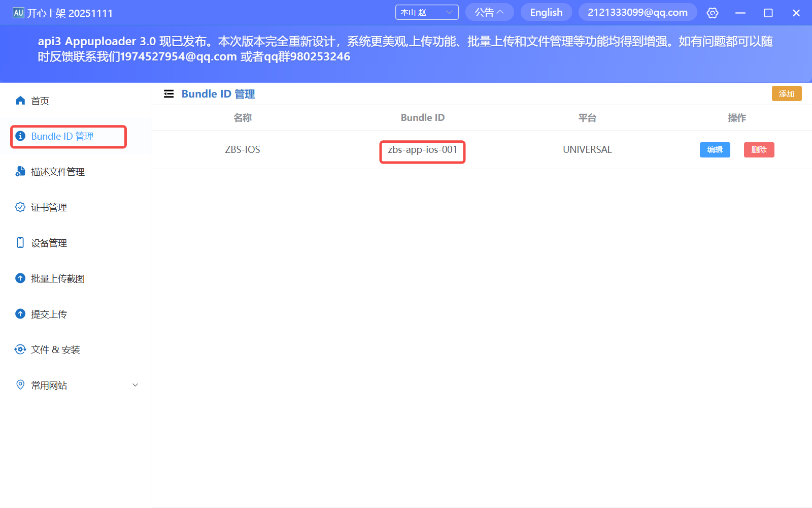
Task: Click the 2121333099@qq.com account label
Action: [637, 12]
